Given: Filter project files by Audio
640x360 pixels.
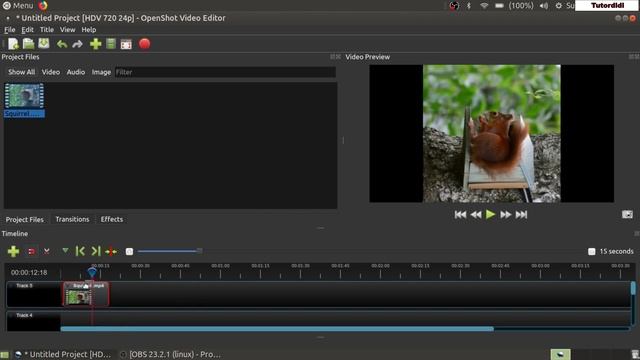Looking at the screenshot, I should point(76,72).
